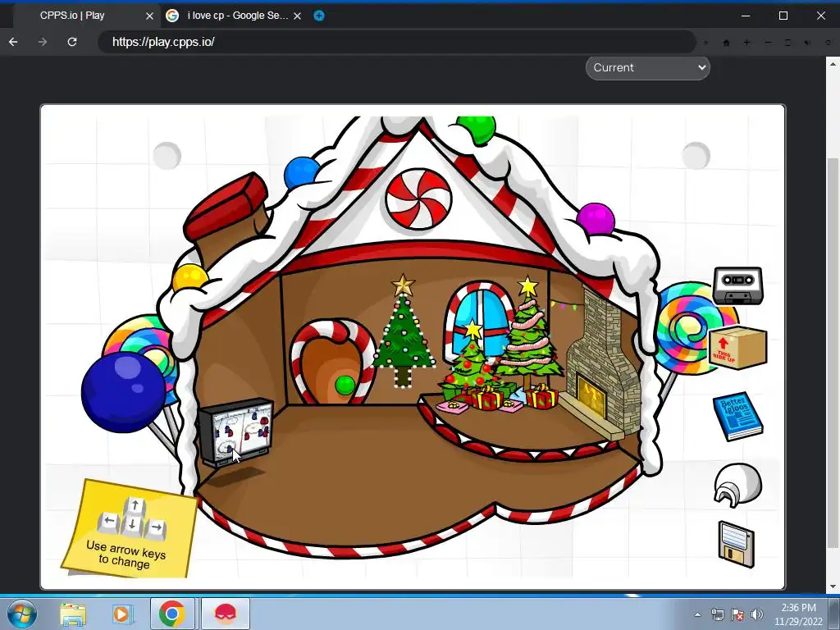Click the network tray icon
840x630 pixels.
click(x=717, y=614)
